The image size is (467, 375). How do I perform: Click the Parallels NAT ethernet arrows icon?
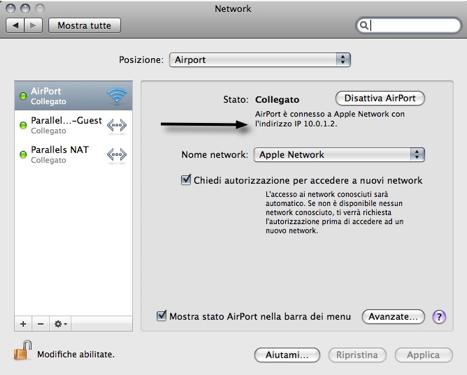117,155
